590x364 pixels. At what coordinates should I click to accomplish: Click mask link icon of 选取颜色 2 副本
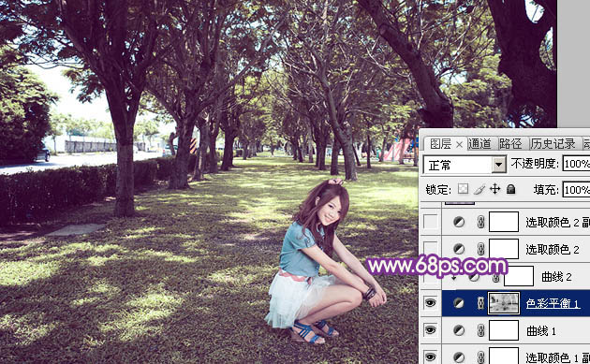coord(480,222)
